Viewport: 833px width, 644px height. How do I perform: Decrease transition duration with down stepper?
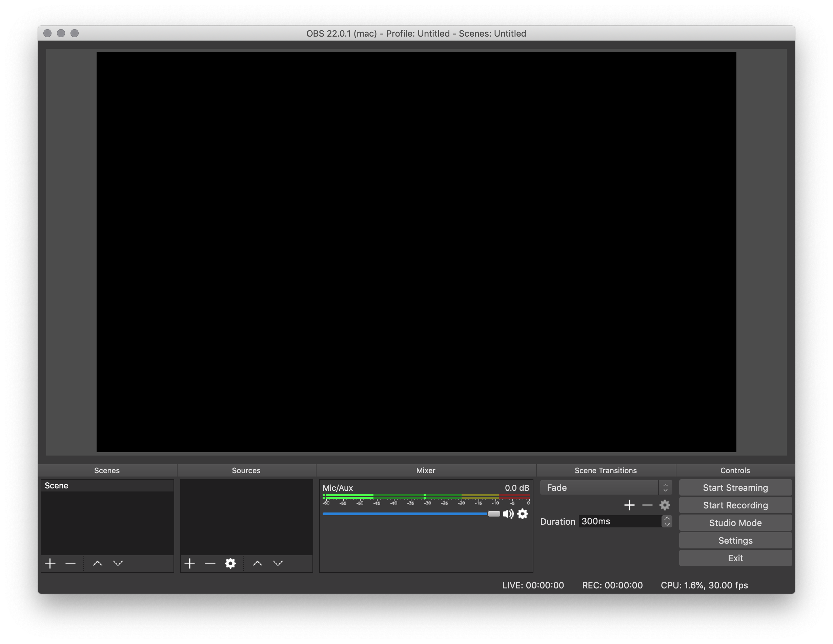point(667,524)
